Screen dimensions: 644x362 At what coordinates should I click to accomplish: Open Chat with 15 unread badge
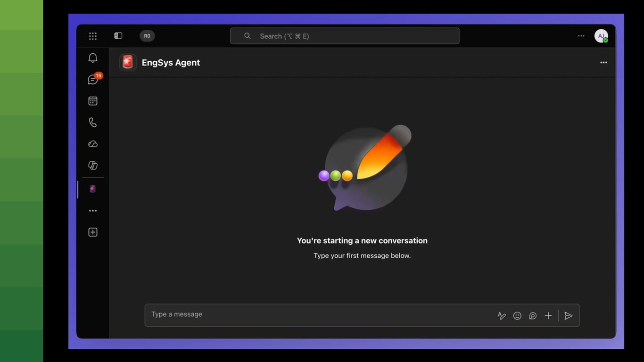[93, 80]
